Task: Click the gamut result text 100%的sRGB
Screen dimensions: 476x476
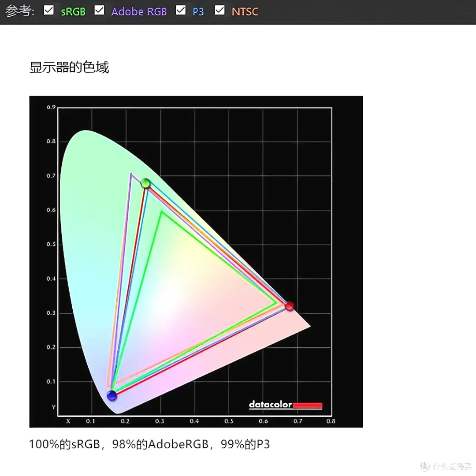Action: pyautogui.click(x=64, y=444)
